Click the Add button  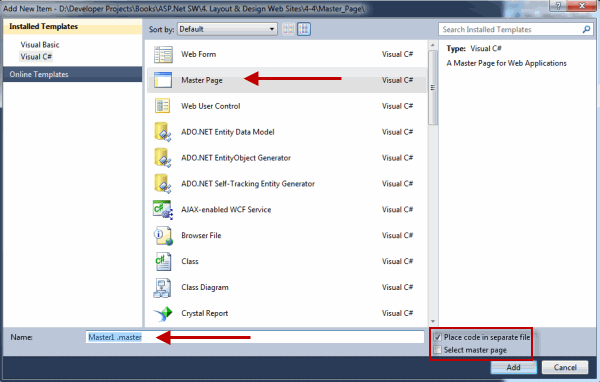point(514,367)
